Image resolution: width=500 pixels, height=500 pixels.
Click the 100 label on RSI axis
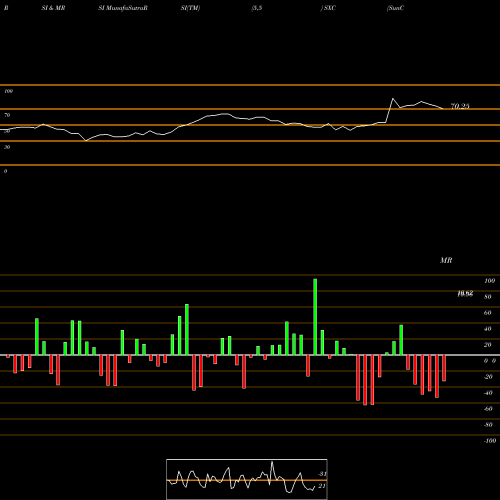(x=9, y=91)
